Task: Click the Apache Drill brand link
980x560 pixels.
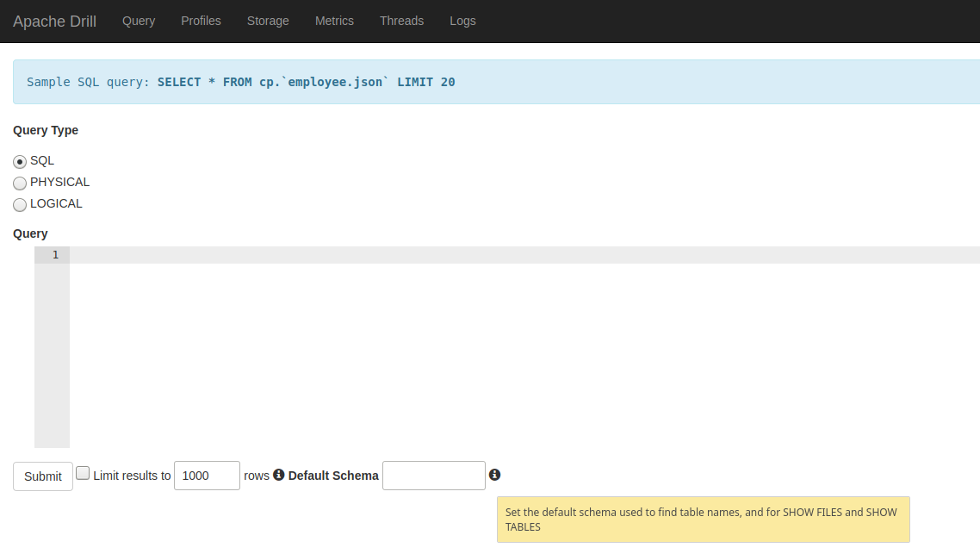Action: pos(54,22)
